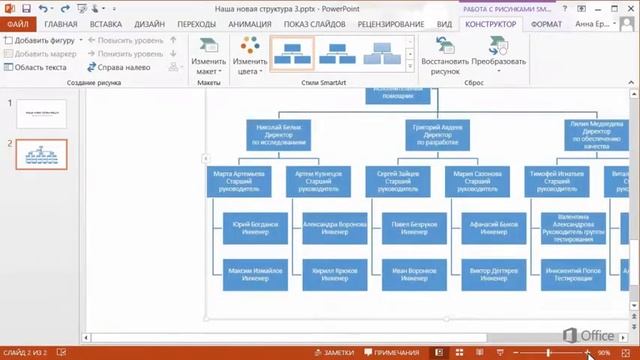The width and height of the screenshot is (640, 360).
Task: Switch to Normal view icon
Action: (x=439, y=353)
